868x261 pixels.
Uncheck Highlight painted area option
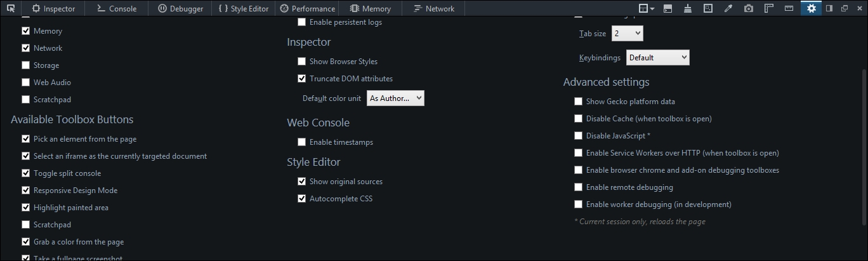pos(25,207)
